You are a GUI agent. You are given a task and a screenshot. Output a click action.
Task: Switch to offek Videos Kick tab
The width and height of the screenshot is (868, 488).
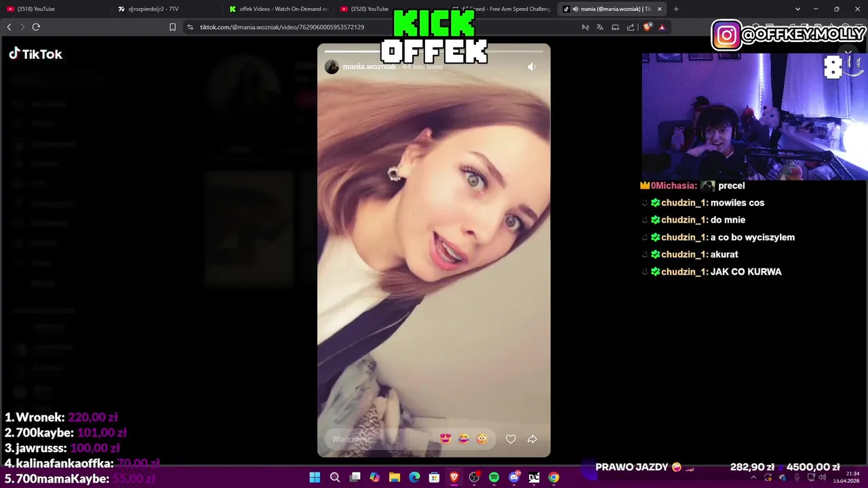click(x=278, y=9)
